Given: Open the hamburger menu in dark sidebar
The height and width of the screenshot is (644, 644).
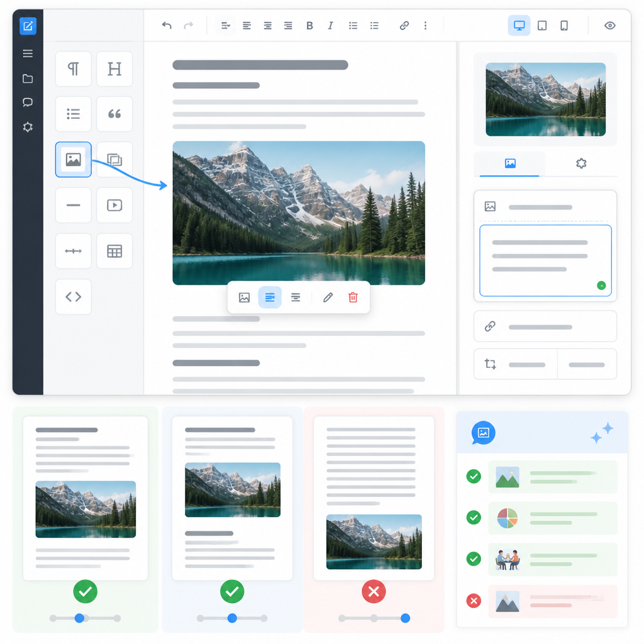Looking at the screenshot, I should tap(28, 53).
